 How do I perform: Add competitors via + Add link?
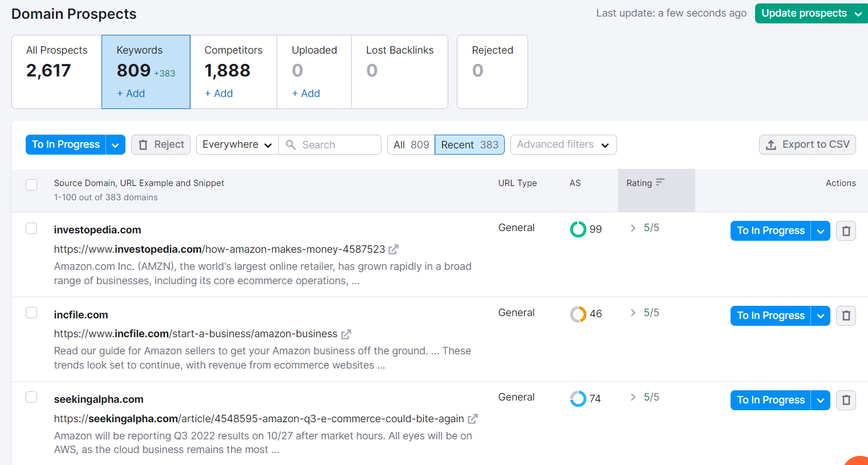[x=219, y=94]
